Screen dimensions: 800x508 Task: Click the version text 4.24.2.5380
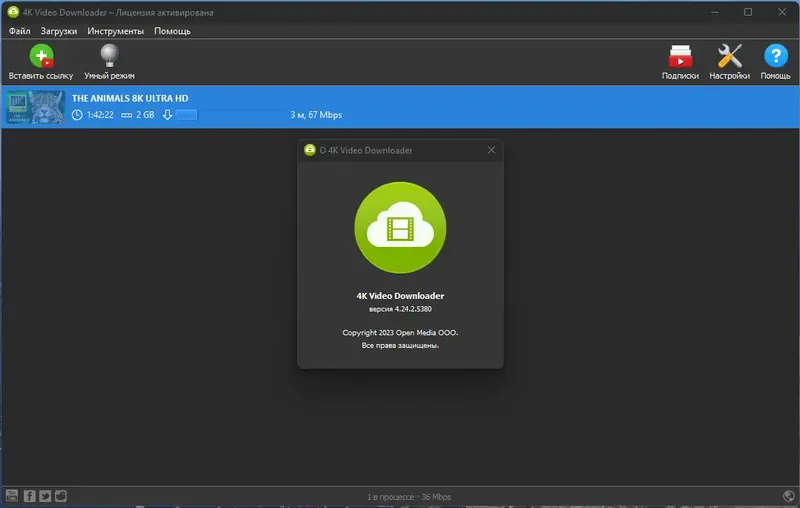click(x=401, y=309)
